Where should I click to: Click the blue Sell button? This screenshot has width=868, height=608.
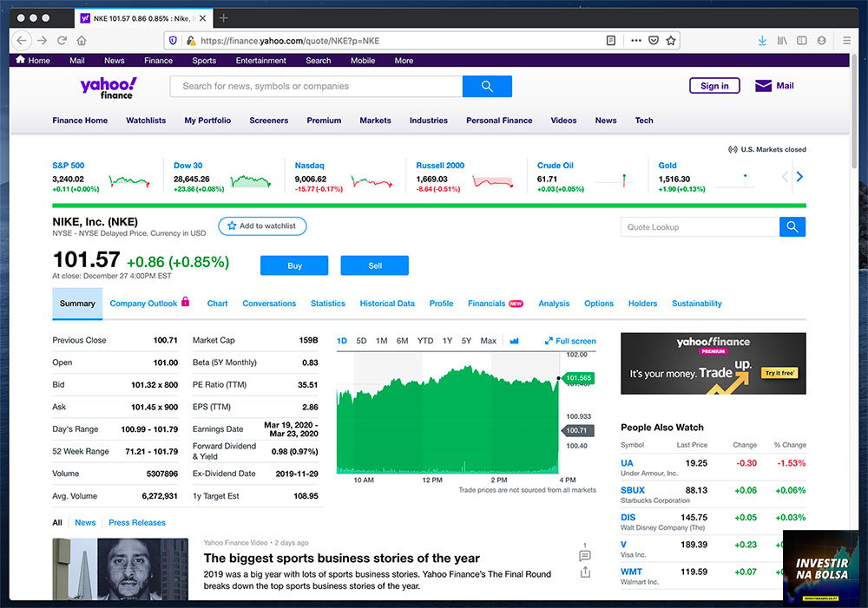click(x=375, y=265)
